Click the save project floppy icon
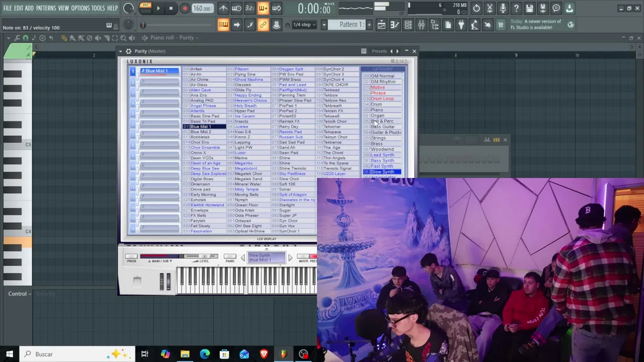Image resolution: width=644 pixels, height=362 pixels. click(529, 9)
